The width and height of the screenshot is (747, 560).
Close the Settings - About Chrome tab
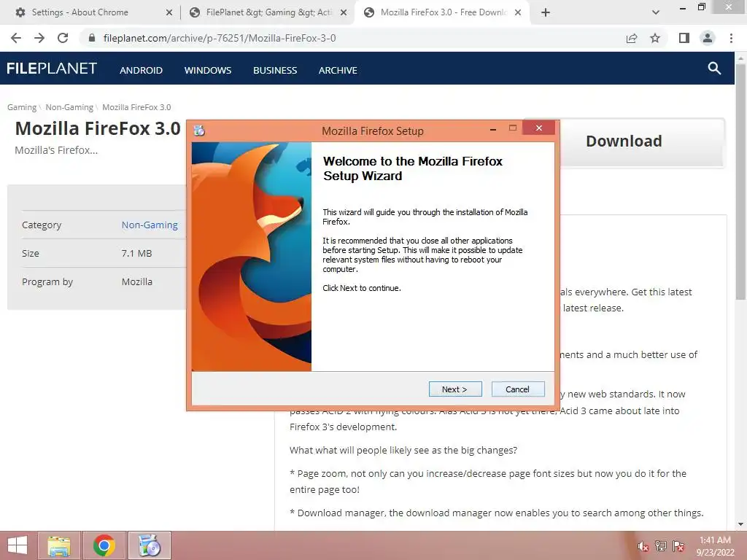pyautogui.click(x=169, y=12)
